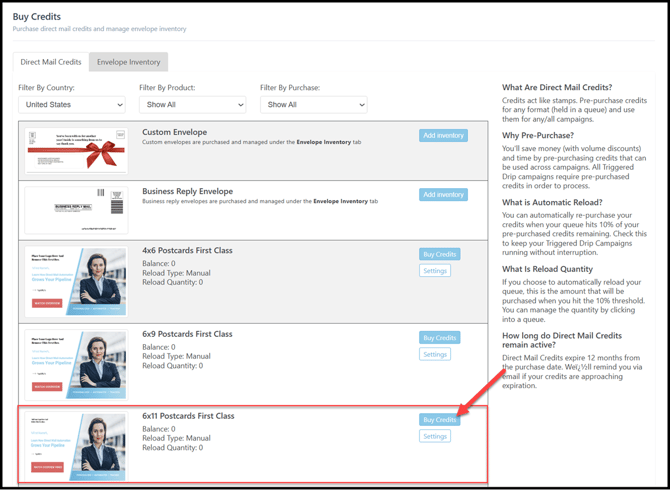670x490 pixels.
Task: Open Settings for 4x6 Postcards First Class
Action: [x=435, y=270]
